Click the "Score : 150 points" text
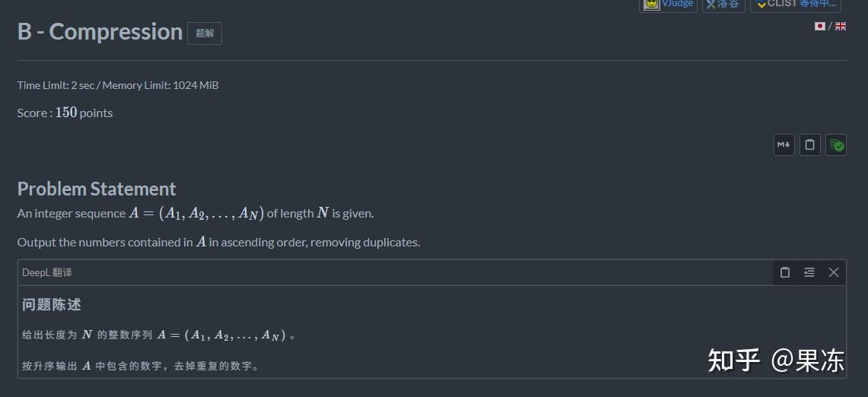Viewport: 868px width, 397px height. click(65, 113)
